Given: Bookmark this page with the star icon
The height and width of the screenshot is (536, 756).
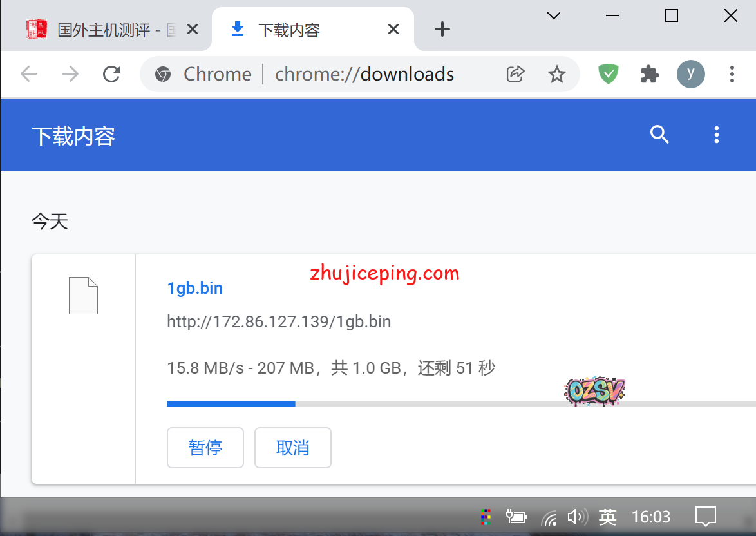Looking at the screenshot, I should 556,75.
